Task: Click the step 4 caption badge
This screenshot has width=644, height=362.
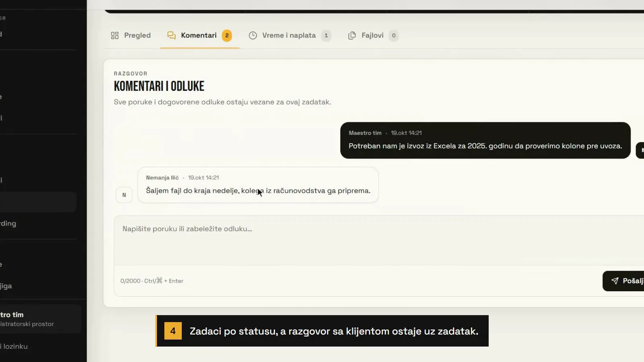Action: (173, 331)
